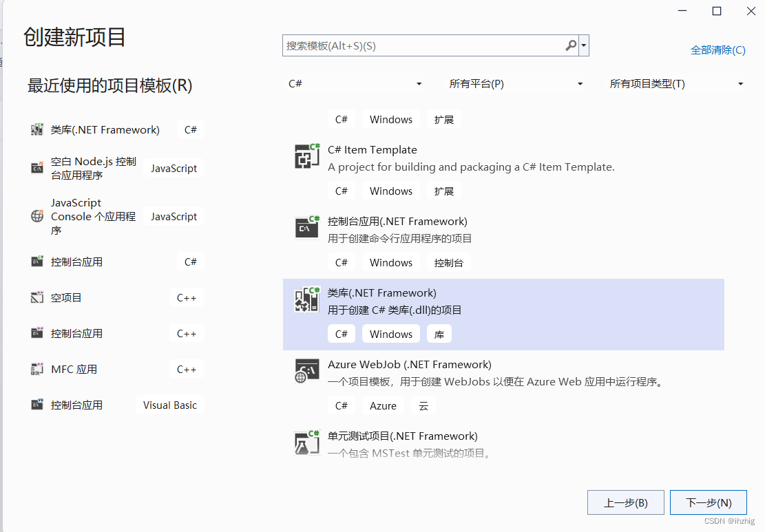
Task: Click the 库 tag on the selected template
Action: tap(439, 334)
